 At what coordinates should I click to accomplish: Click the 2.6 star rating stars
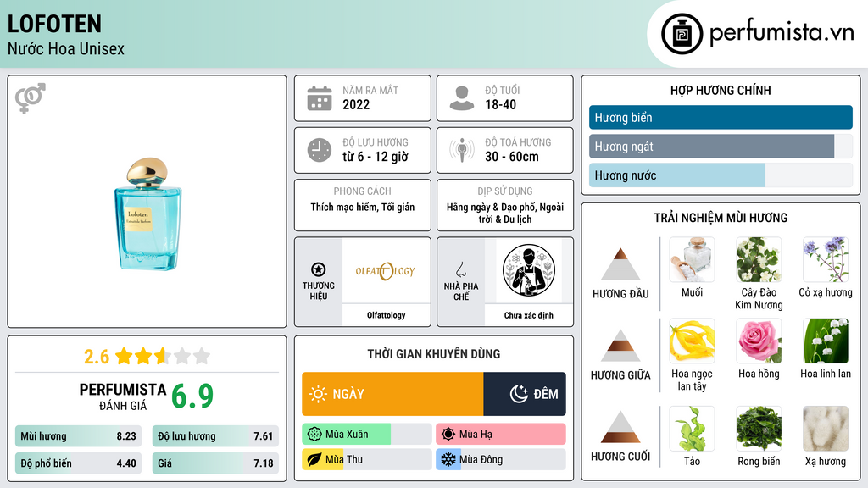(163, 357)
